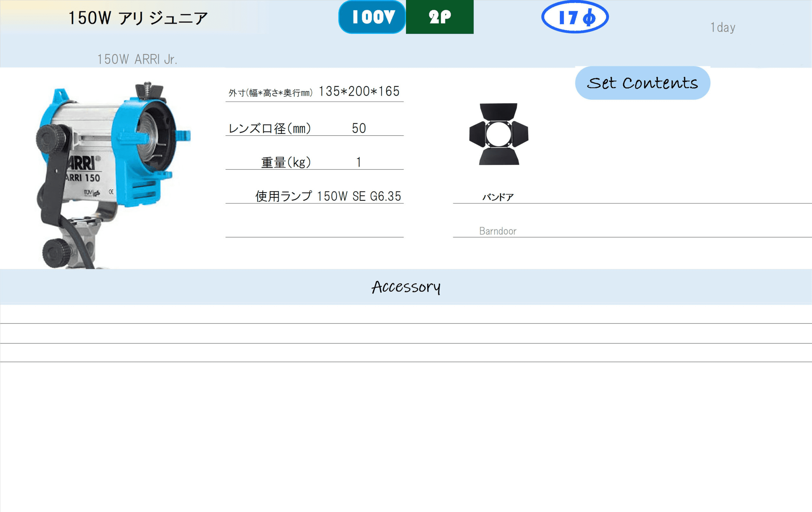The width and height of the screenshot is (812, 512).
Task: Click the 1day rental period text
Action: [x=723, y=27]
